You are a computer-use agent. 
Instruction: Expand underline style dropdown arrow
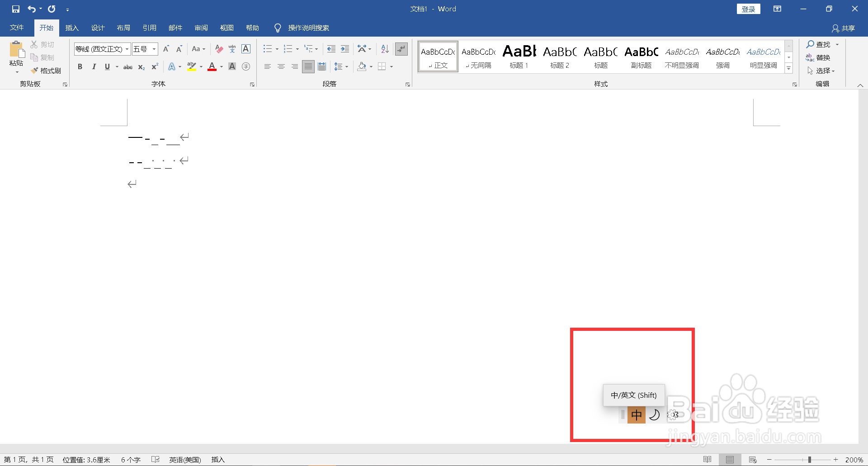[x=117, y=67]
